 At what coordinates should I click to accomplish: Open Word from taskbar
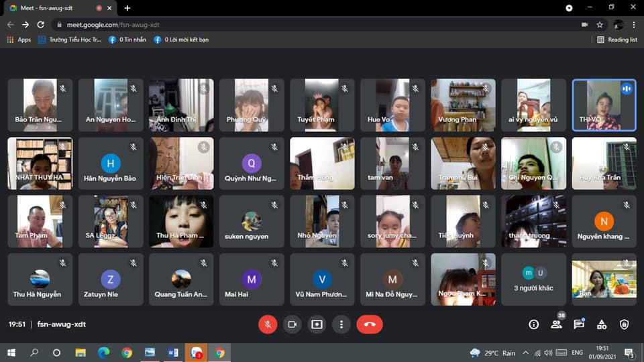tap(173, 353)
